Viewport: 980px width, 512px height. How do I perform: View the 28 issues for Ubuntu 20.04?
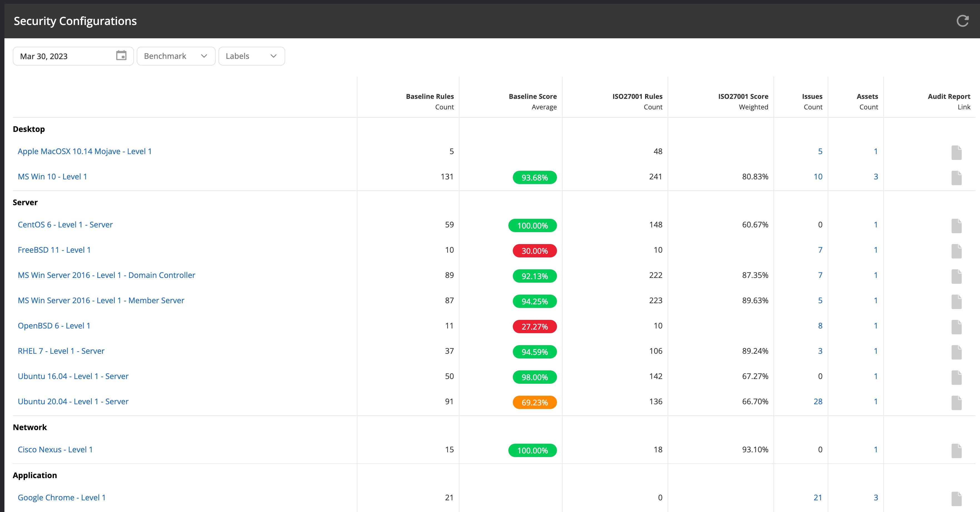tap(818, 401)
